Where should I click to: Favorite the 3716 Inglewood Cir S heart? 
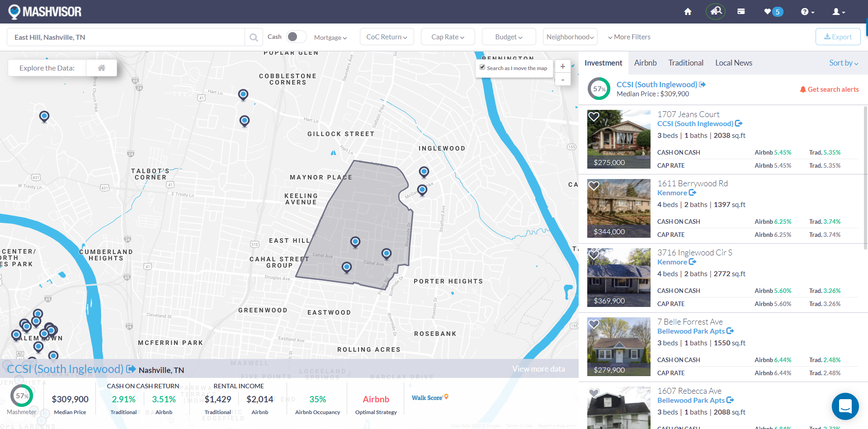pos(594,255)
